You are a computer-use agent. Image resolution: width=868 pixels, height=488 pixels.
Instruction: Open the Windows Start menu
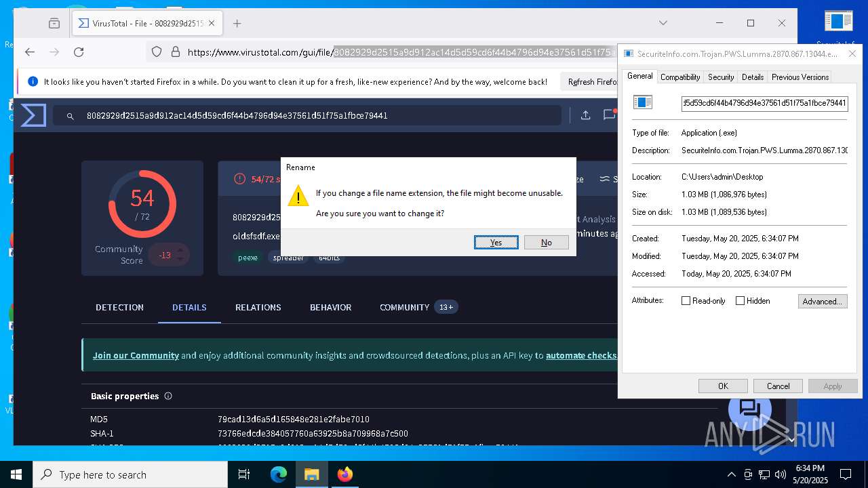point(16,474)
